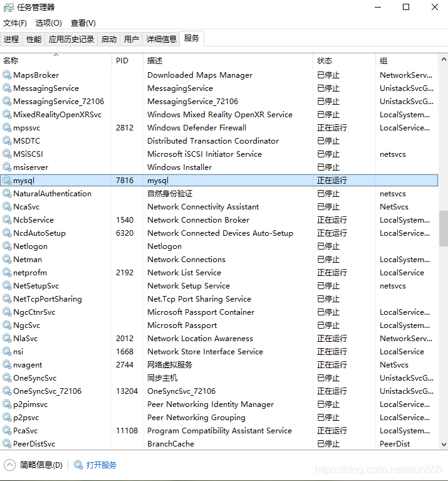Select the 服务 tab

(192, 38)
